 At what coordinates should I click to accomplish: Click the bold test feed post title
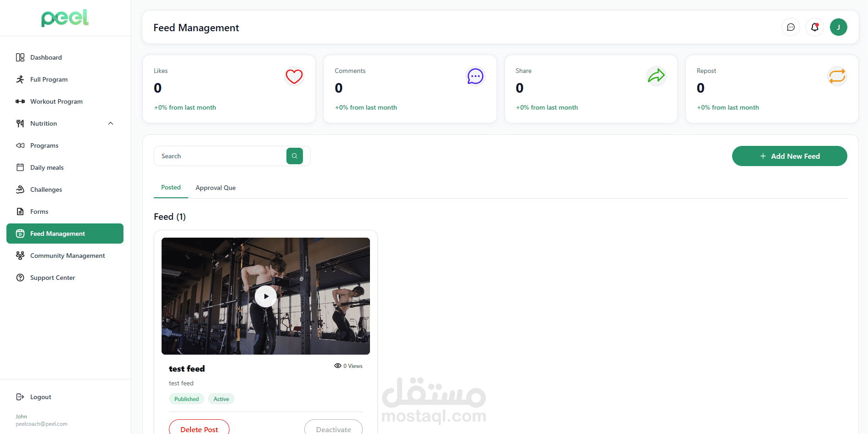coord(187,369)
